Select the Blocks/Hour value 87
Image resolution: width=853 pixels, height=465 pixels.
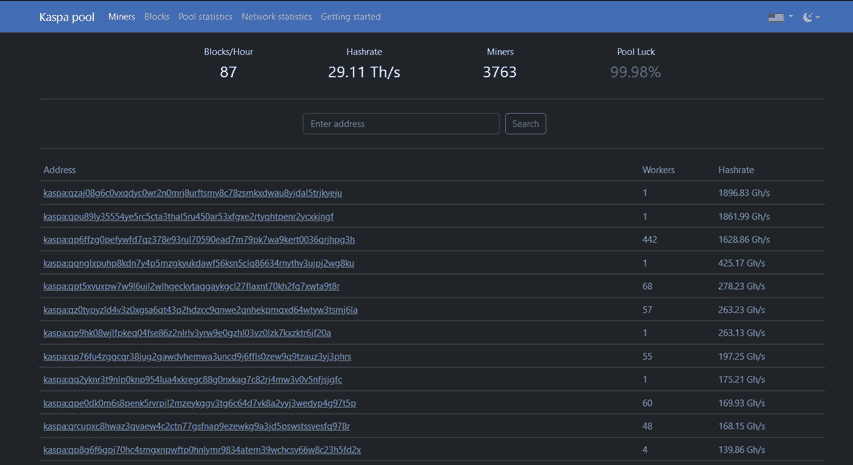tap(228, 72)
